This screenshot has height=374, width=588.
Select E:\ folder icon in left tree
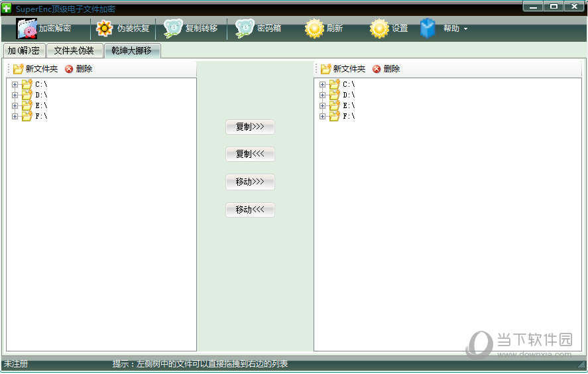[27, 105]
